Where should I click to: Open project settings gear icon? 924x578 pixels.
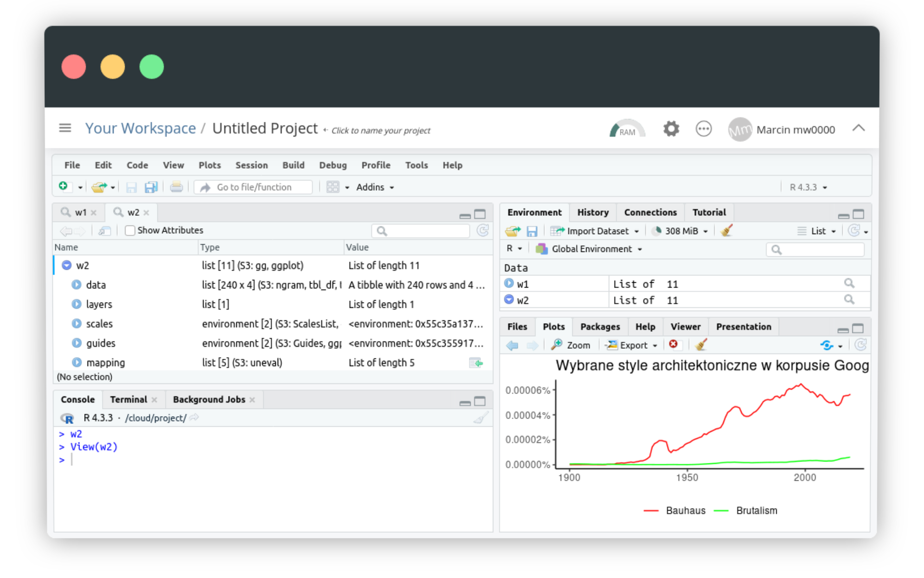pos(671,129)
